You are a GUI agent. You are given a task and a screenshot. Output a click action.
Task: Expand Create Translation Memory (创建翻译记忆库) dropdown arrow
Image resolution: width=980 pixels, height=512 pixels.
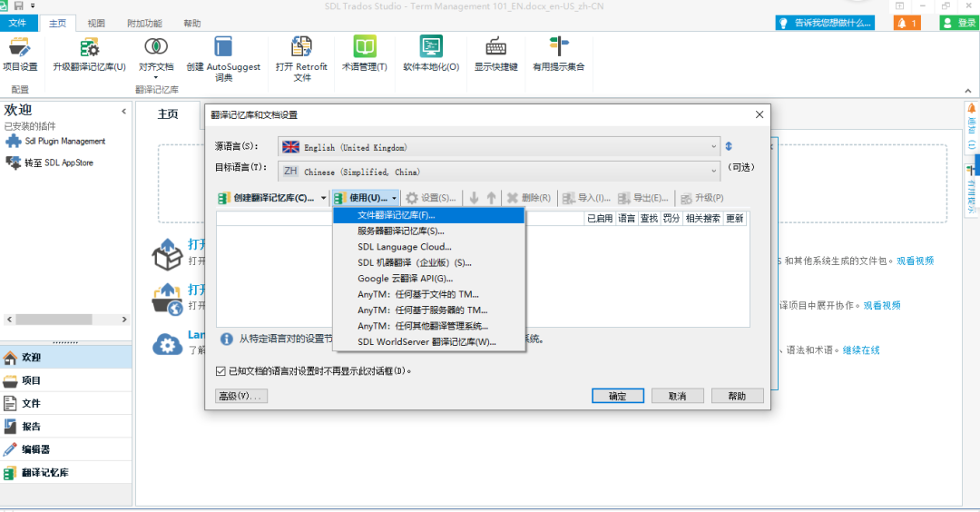coord(323,198)
